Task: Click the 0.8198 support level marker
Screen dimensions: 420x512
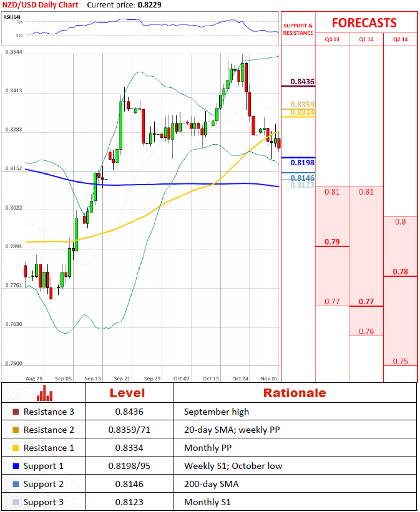Action: (x=302, y=163)
